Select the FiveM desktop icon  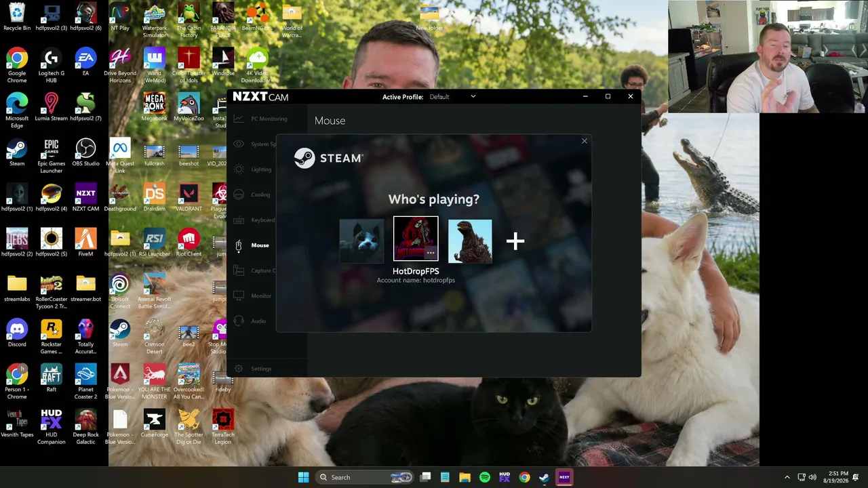pyautogui.click(x=85, y=243)
